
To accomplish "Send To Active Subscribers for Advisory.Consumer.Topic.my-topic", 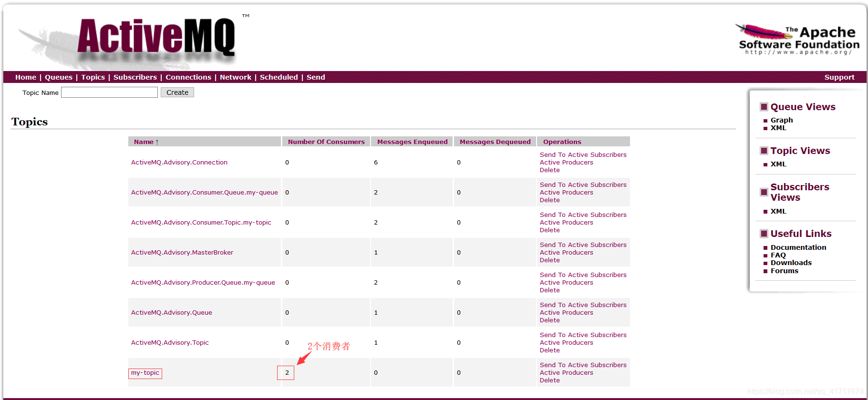I will click(583, 215).
